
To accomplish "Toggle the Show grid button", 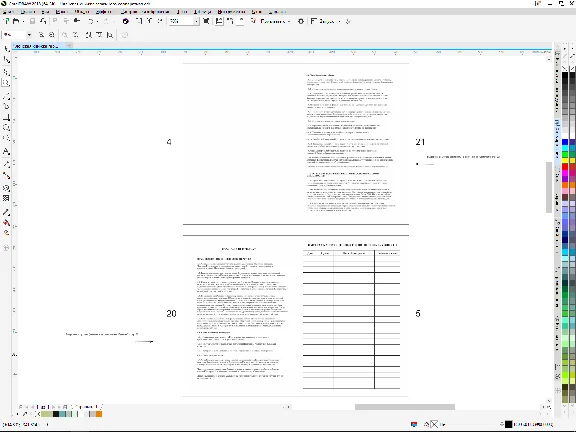I will coord(230,21).
